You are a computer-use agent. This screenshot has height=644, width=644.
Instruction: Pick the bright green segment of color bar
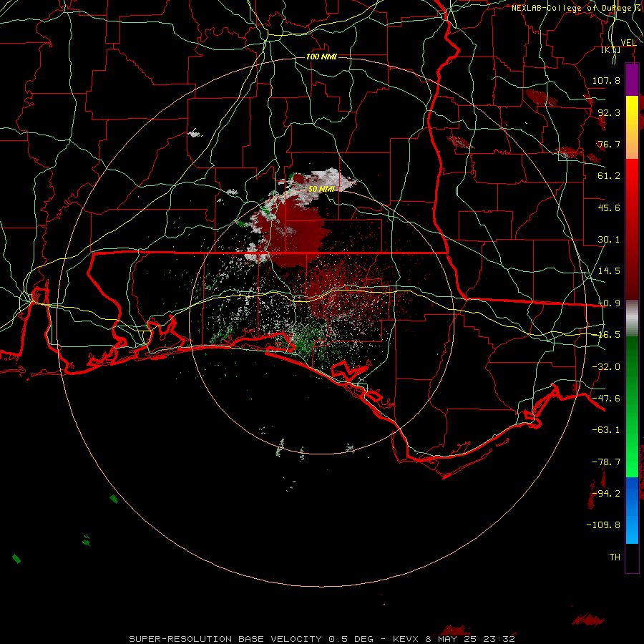pyautogui.click(x=632, y=452)
